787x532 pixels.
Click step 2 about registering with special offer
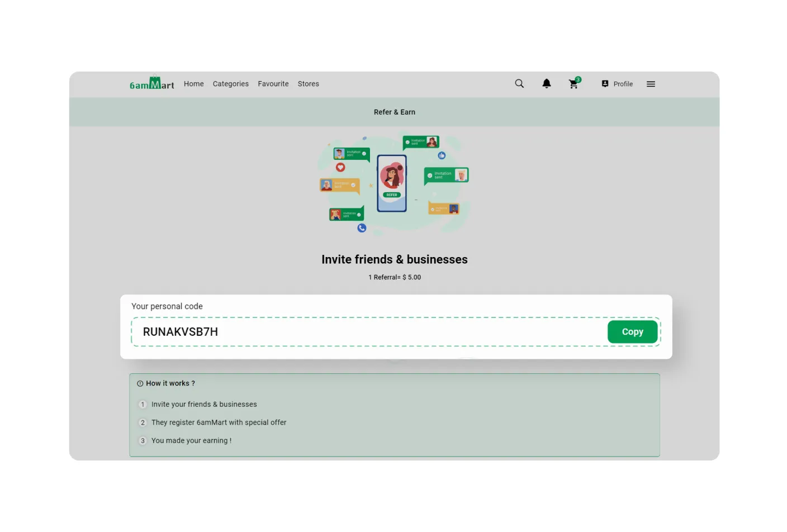tap(219, 422)
